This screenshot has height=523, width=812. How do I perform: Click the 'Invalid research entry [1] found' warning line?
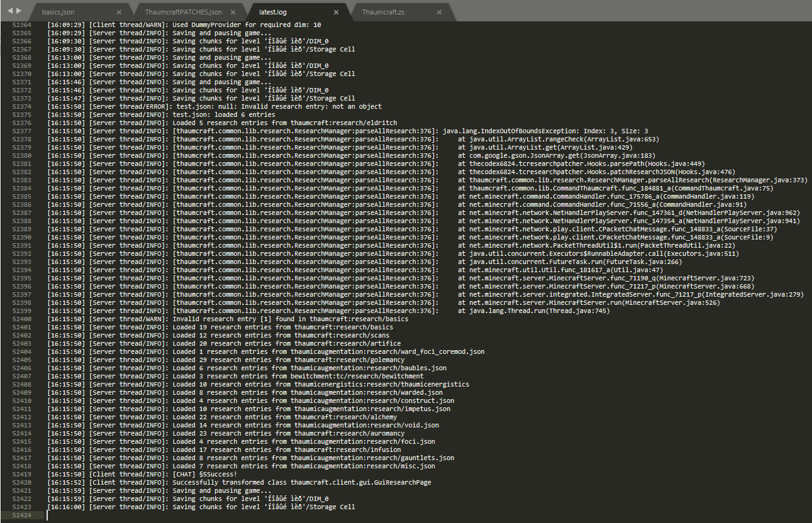(x=228, y=319)
